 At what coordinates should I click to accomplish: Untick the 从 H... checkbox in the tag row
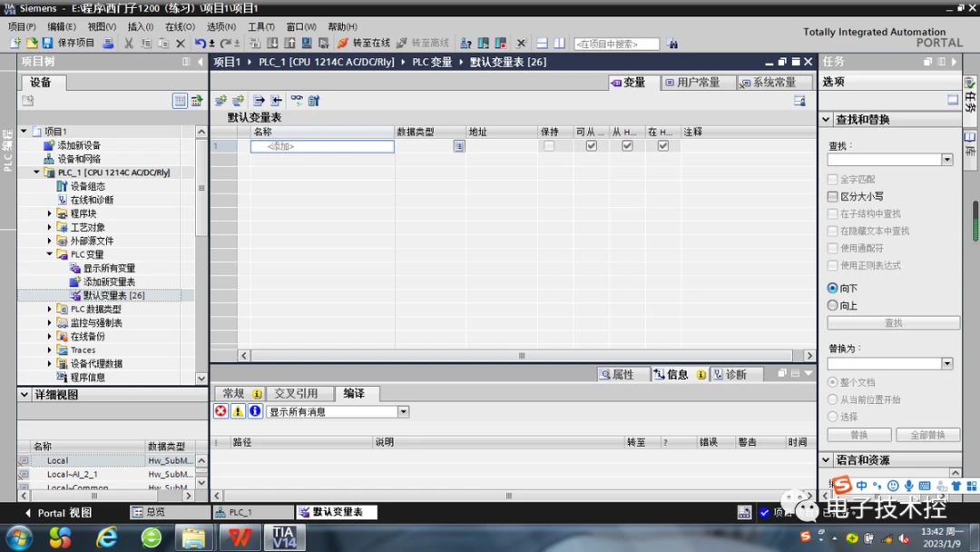[627, 145]
